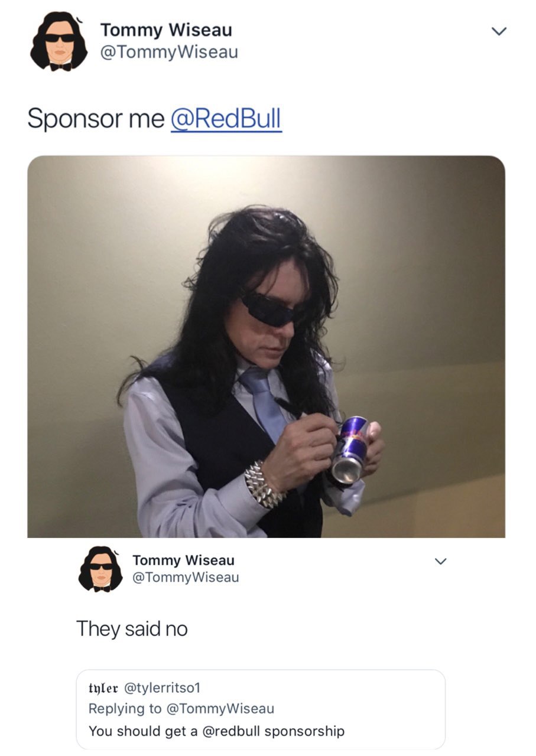536x756 pixels.
Task: Open the Tommy Wiseau name on top tweet
Action: (x=166, y=30)
